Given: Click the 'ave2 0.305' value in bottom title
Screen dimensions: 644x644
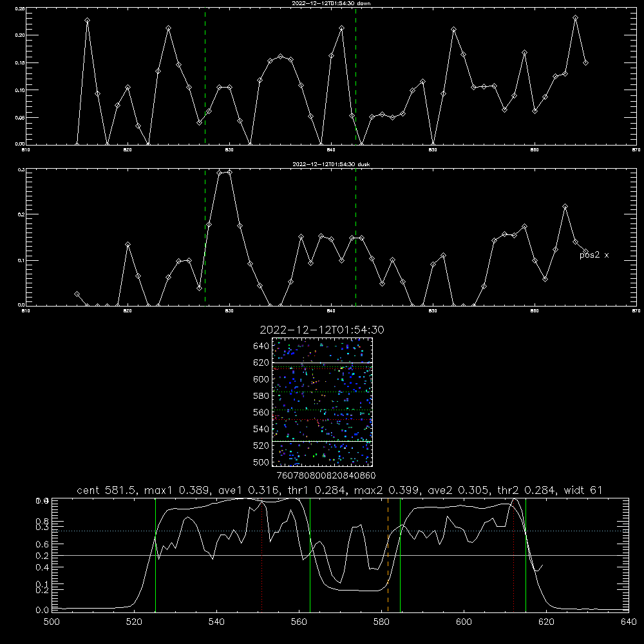Looking at the screenshot, I should [459, 490].
